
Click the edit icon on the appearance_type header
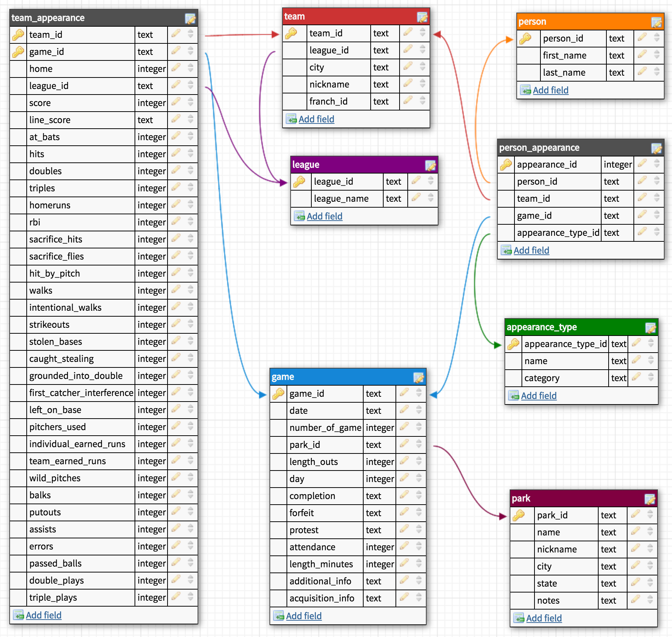[x=651, y=327]
